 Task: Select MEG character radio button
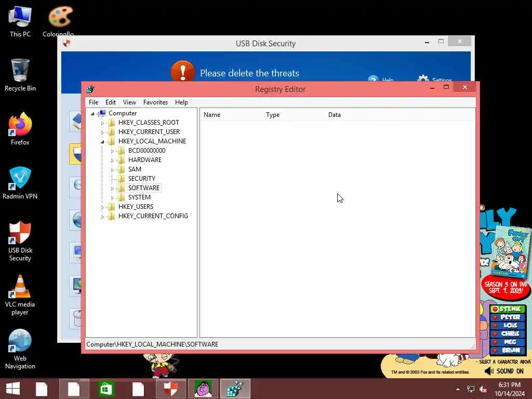495,342
